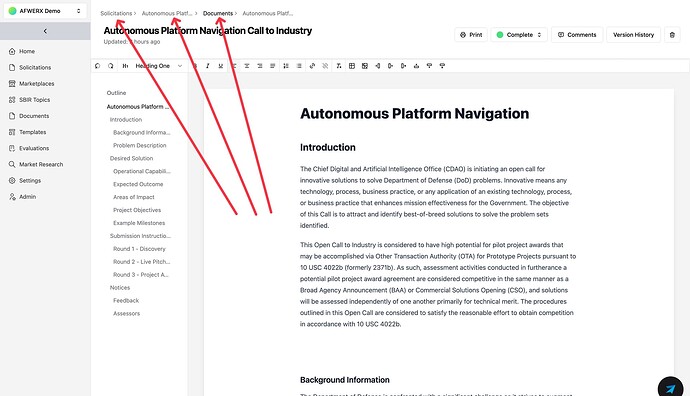Click the document title Call to Industry
Viewport: 690px width, 396px height.
[208, 31]
